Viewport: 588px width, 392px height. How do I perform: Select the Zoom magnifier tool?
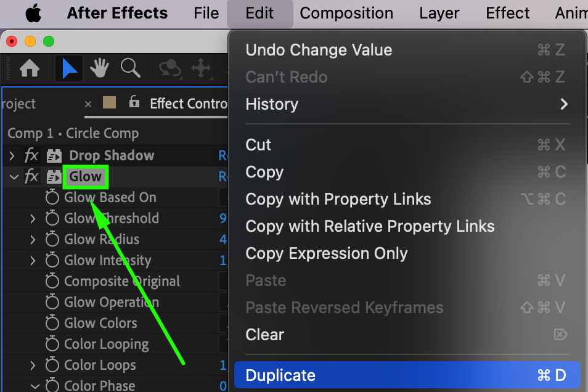tap(130, 69)
